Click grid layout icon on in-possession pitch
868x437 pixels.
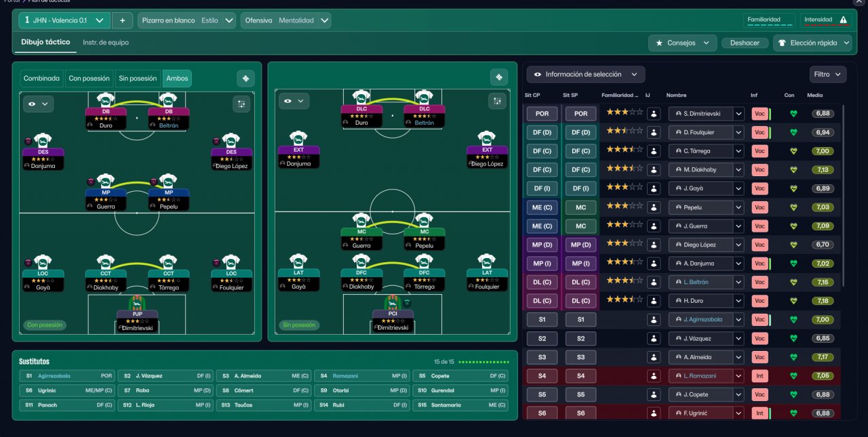(241, 104)
